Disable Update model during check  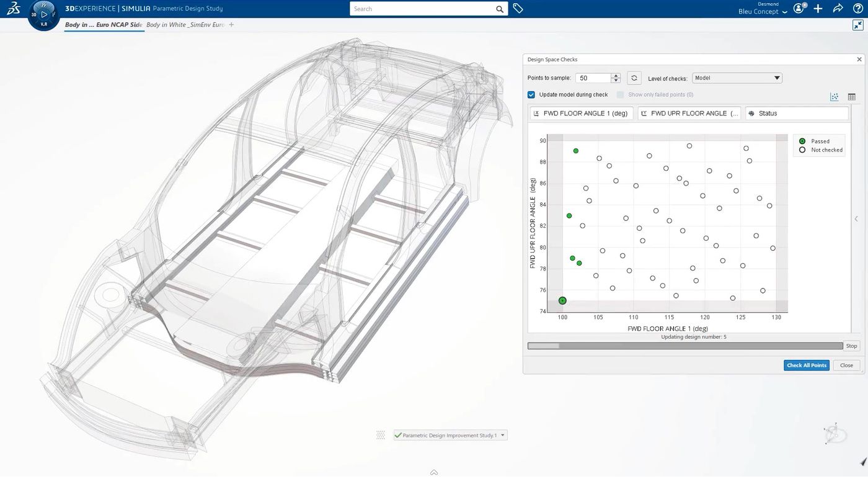531,94
